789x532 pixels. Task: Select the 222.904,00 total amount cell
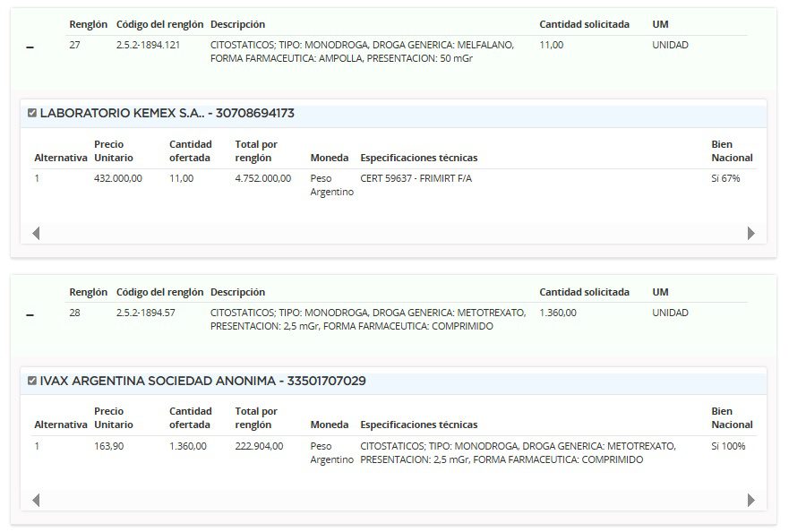pos(259,446)
